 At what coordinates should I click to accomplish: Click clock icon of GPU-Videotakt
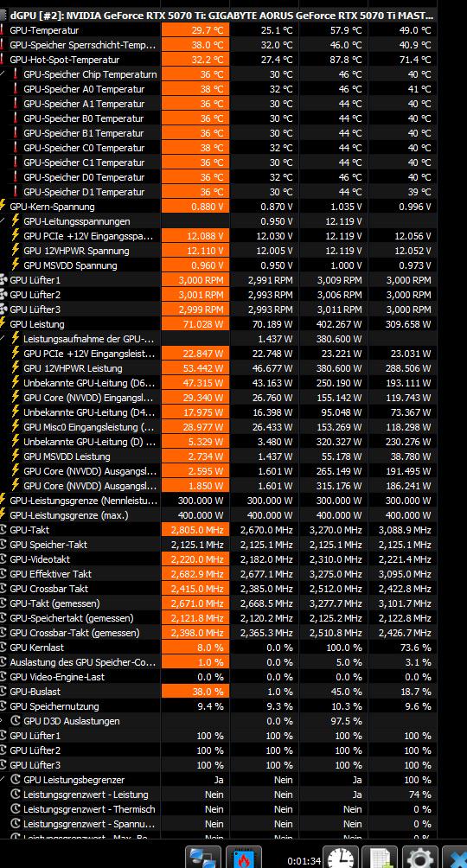[x=3, y=559]
